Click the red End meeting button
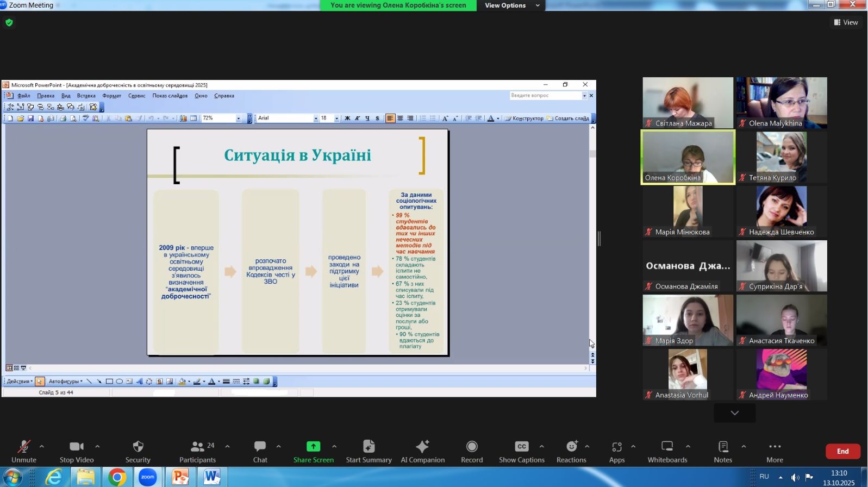 click(842, 451)
